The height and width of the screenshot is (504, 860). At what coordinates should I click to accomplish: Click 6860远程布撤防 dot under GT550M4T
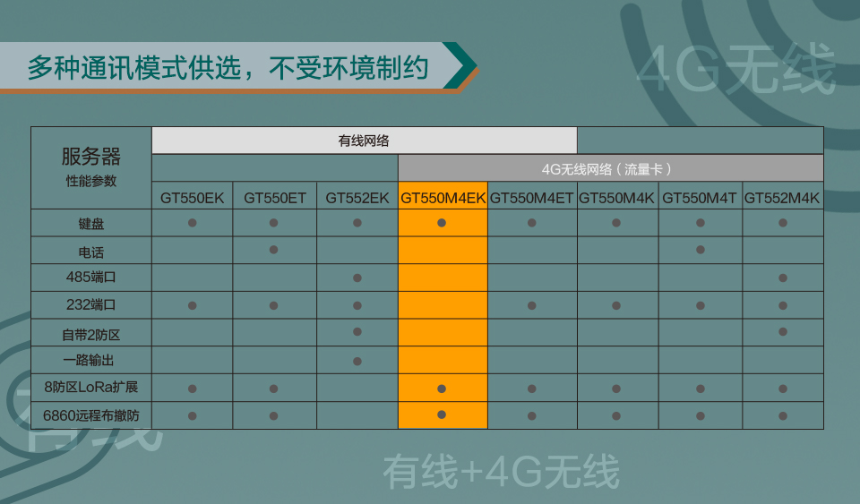point(701,415)
